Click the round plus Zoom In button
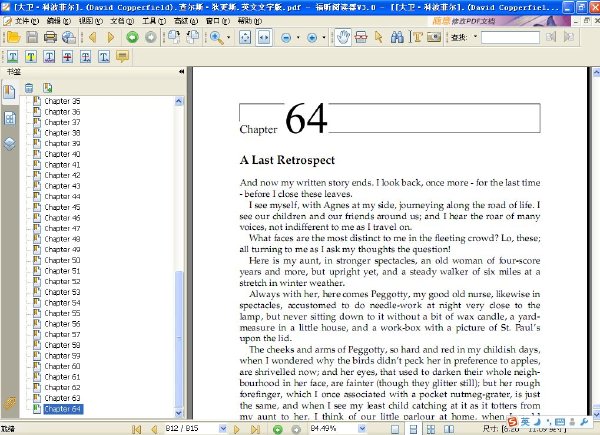This screenshot has width=600, height=435. coord(312,37)
